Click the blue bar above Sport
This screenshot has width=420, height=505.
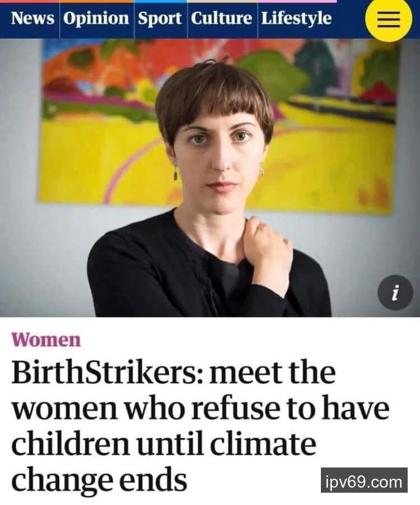click(160, 1)
